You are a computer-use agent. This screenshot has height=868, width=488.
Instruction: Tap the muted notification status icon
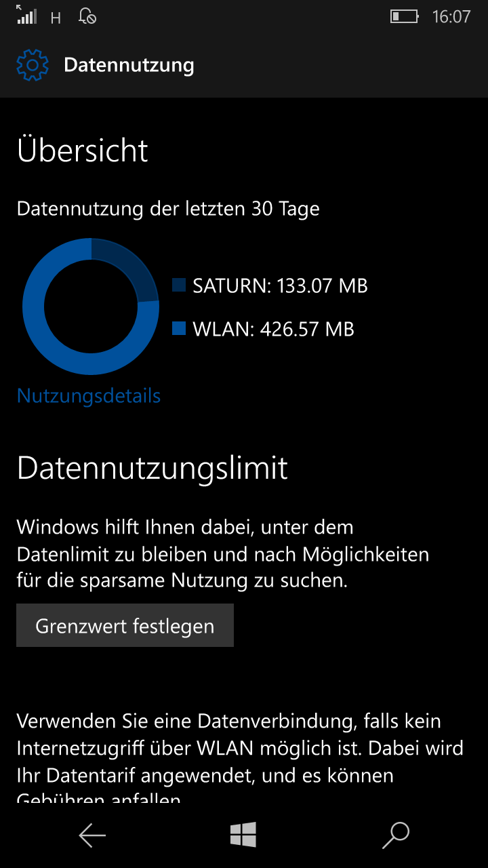(x=87, y=16)
